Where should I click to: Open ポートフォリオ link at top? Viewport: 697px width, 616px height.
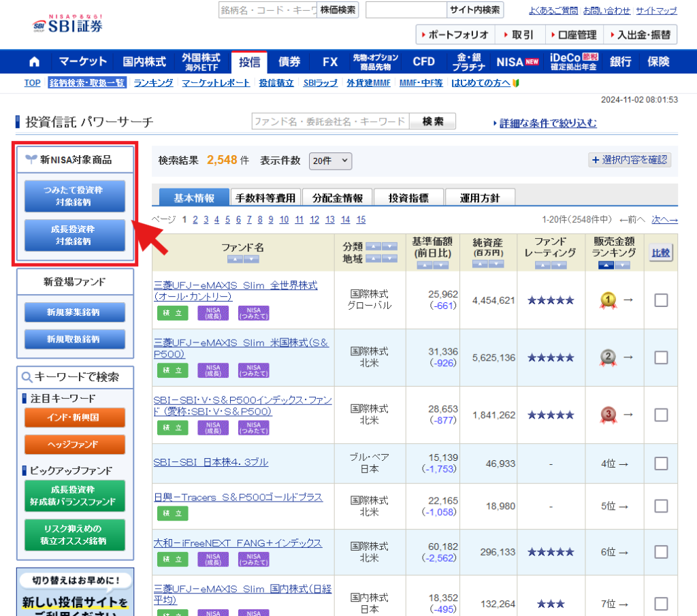(x=455, y=35)
